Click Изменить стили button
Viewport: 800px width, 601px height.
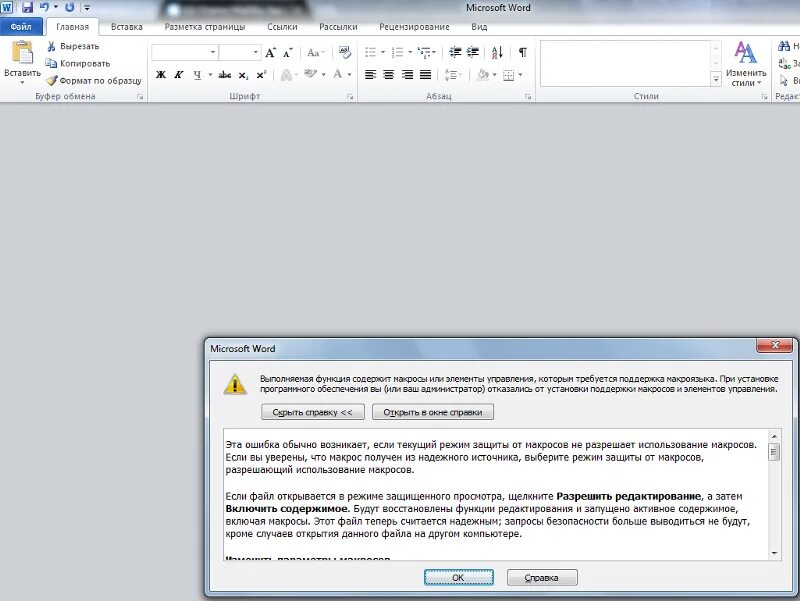(x=746, y=64)
